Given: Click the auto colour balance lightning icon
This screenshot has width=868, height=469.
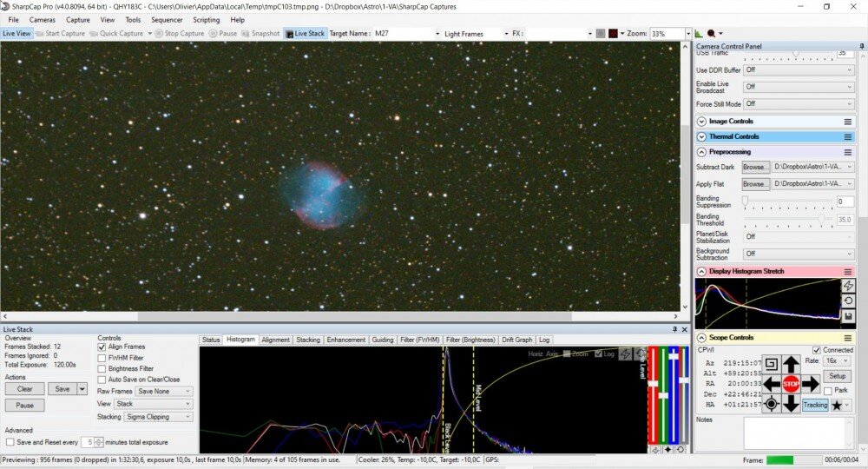Looking at the screenshot, I should point(656,450).
